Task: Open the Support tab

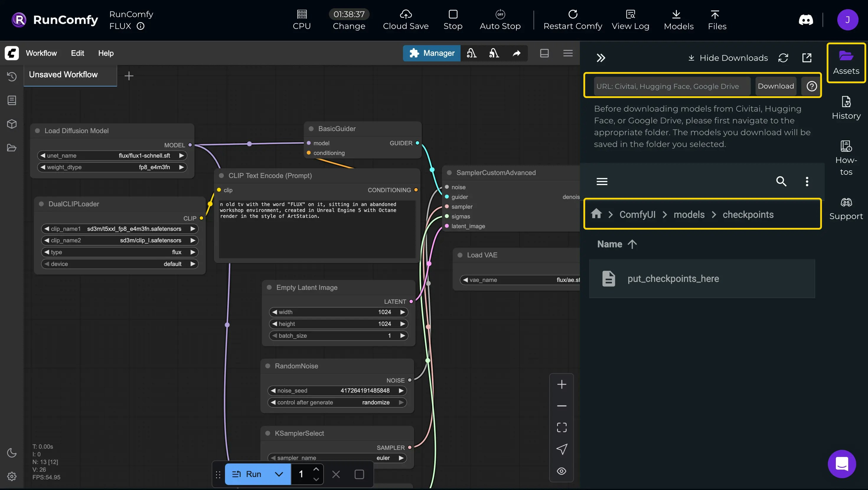Action: pyautogui.click(x=846, y=209)
